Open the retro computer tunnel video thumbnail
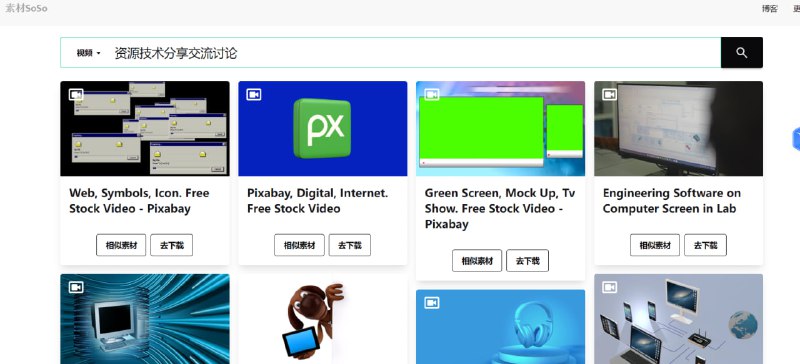The image size is (800, 364). point(145,319)
